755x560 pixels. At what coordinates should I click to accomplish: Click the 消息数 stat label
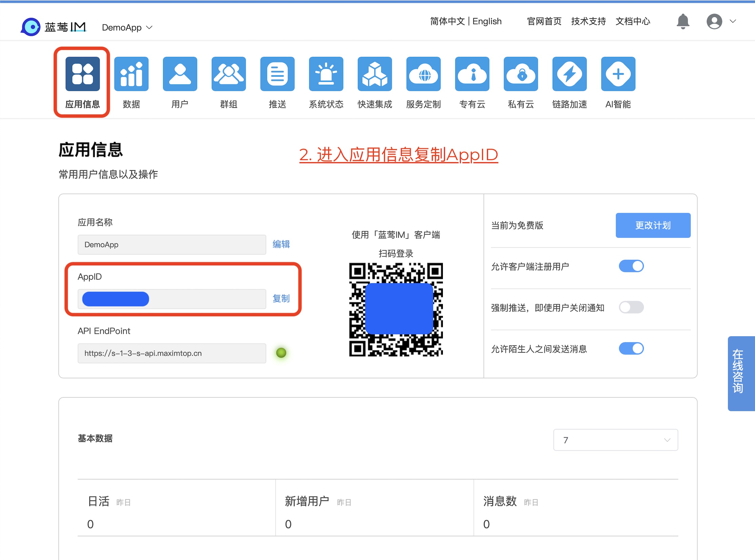500,501
